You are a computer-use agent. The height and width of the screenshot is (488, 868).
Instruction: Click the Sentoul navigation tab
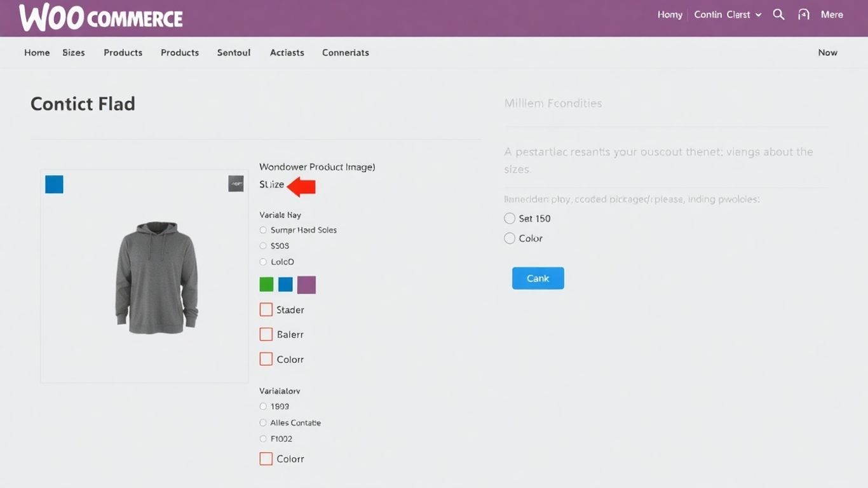233,53
